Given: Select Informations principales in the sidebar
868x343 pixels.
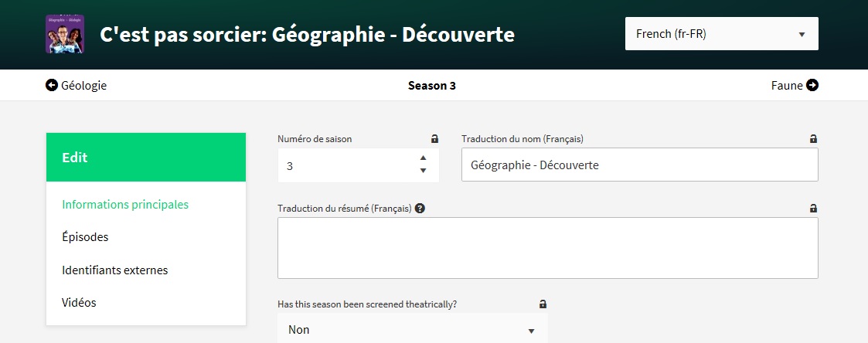Looking at the screenshot, I should tap(125, 205).
